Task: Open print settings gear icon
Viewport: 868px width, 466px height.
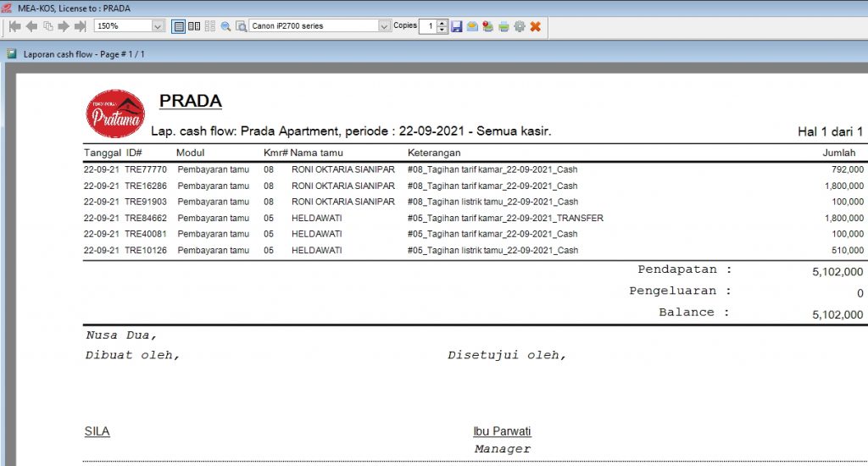Action: point(520,26)
